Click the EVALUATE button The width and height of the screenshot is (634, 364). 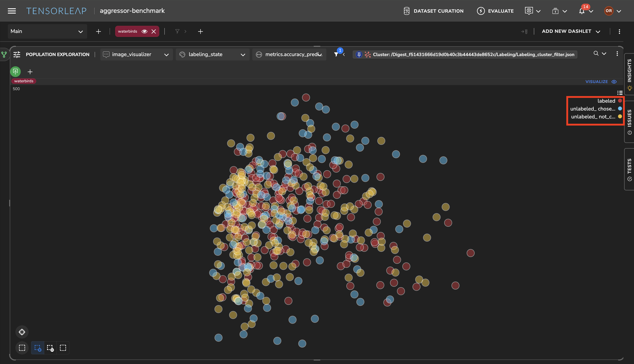495,11
